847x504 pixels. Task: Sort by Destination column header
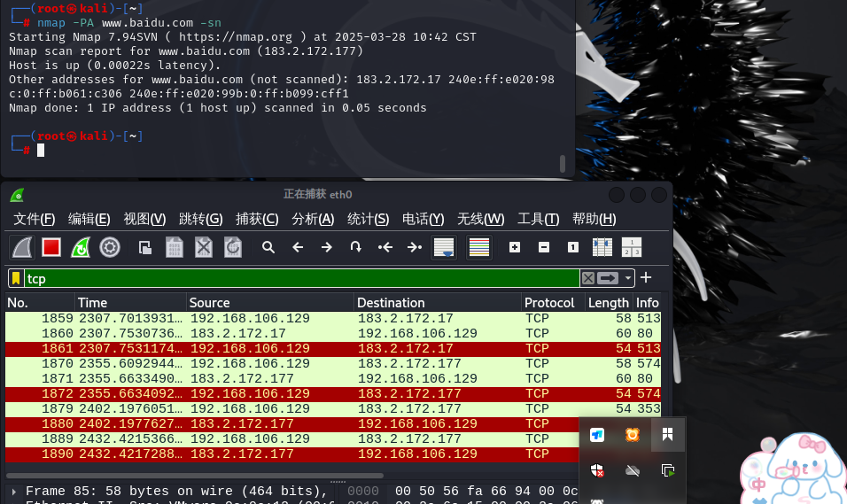pyautogui.click(x=438, y=303)
